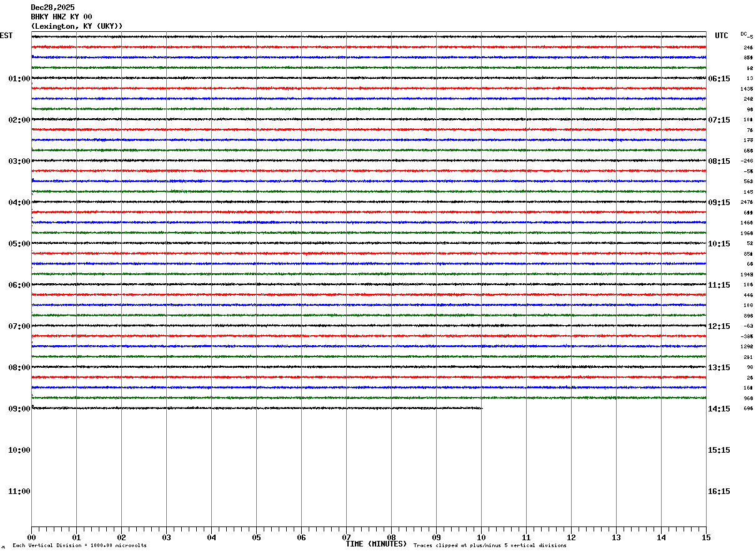Click the DC column header

[x=744, y=34]
